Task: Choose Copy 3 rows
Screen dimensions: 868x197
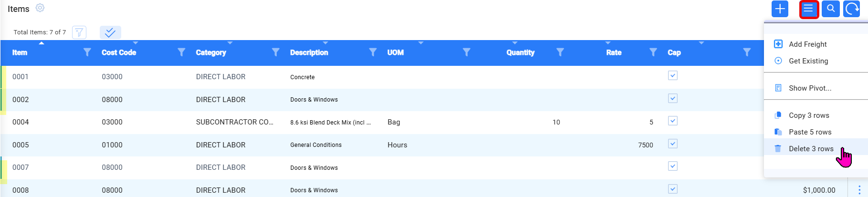Action: pos(809,115)
